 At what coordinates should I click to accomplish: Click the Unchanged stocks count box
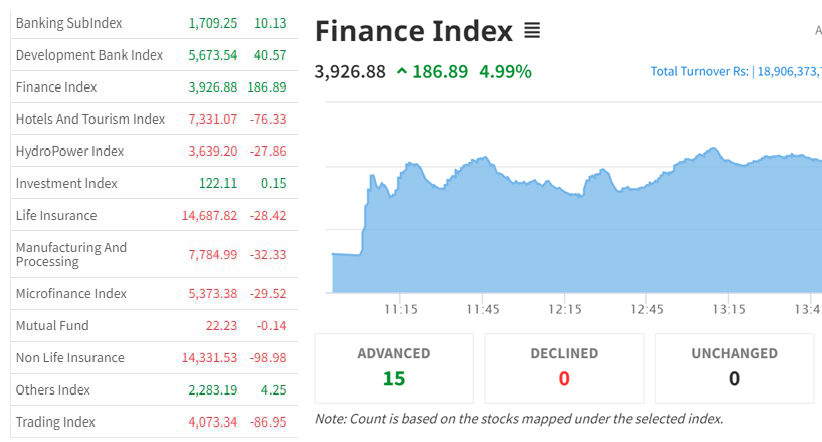click(734, 367)
